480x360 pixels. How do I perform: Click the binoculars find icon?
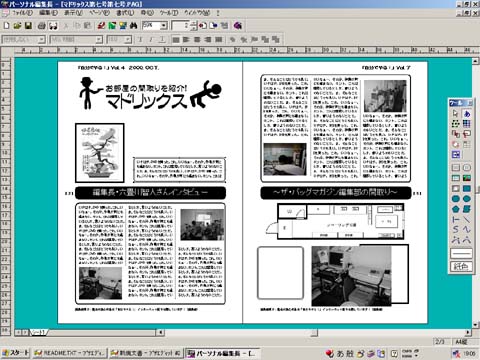coord(134,26)
